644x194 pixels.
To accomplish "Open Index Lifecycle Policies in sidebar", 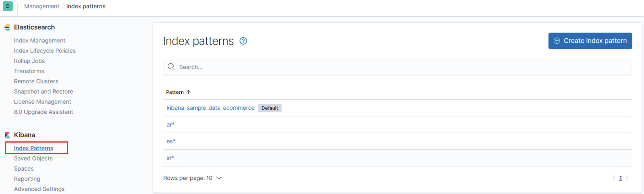I will click(x=45, y=51).
